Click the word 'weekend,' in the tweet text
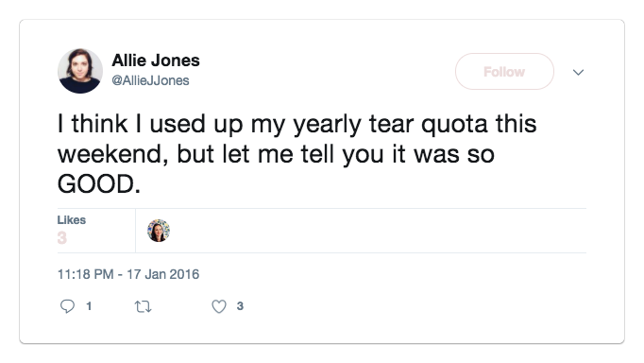 click(113, 155)
